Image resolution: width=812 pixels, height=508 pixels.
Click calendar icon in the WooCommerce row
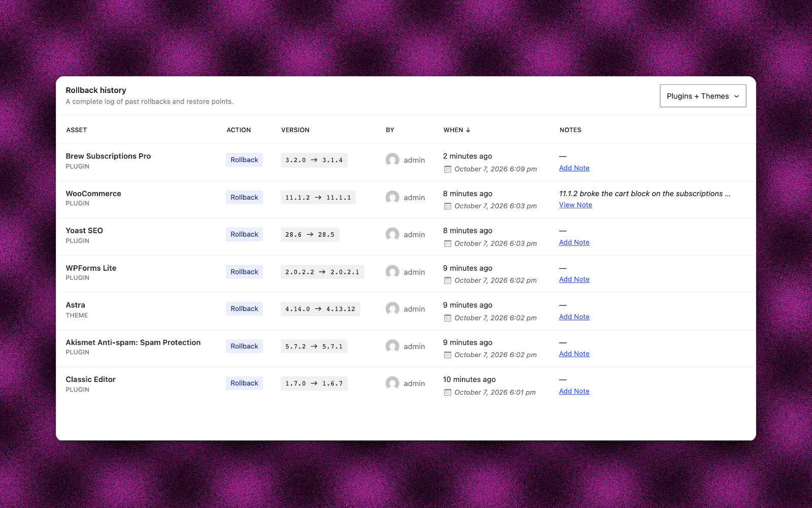pos(448,206)
